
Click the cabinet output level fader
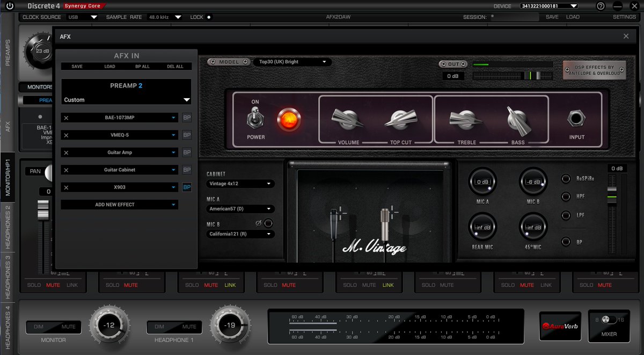(x=612, y=197)
